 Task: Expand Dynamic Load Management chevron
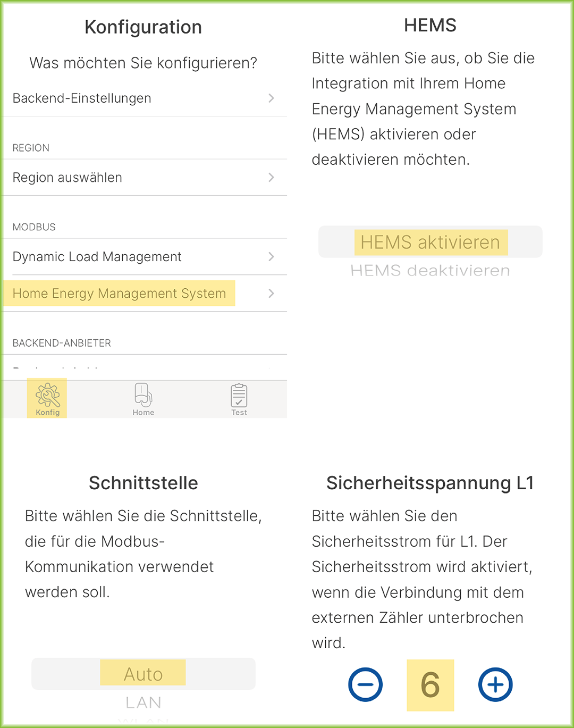(x=271, y=257)
